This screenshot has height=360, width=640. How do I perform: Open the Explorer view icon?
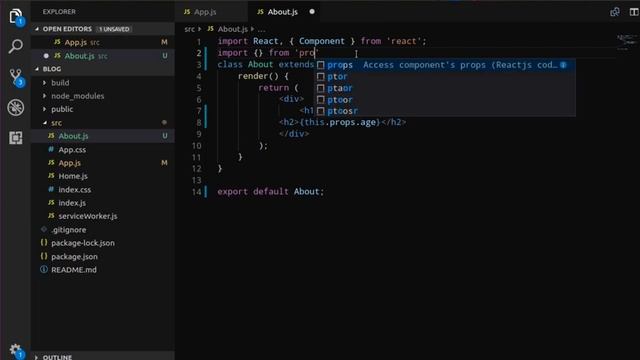(16, 16)
